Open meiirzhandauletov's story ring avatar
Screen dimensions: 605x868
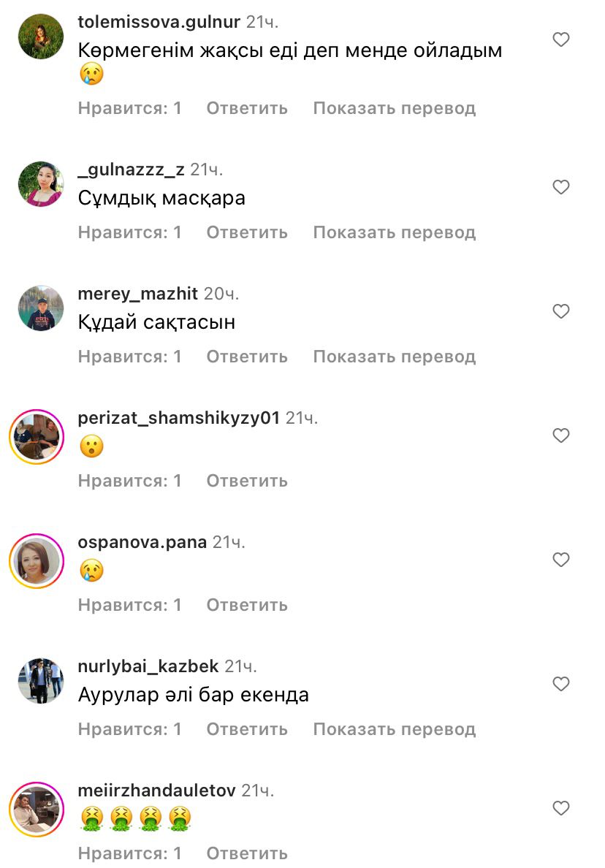pos(37,810)
